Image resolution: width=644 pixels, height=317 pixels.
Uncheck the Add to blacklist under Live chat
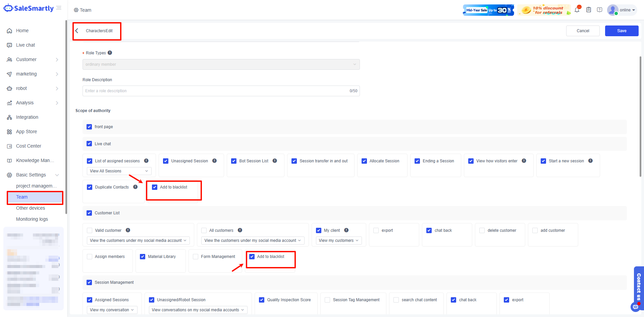click(155, 187)
